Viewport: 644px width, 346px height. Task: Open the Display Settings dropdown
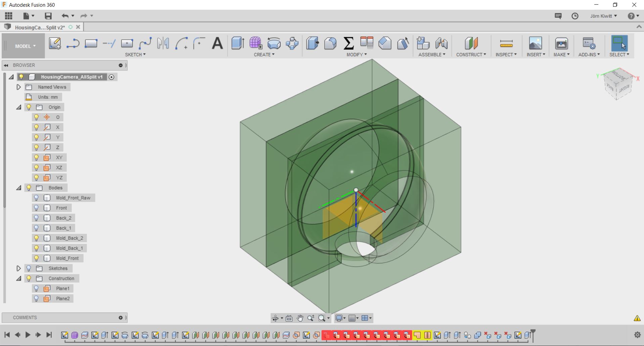point(341,318)
